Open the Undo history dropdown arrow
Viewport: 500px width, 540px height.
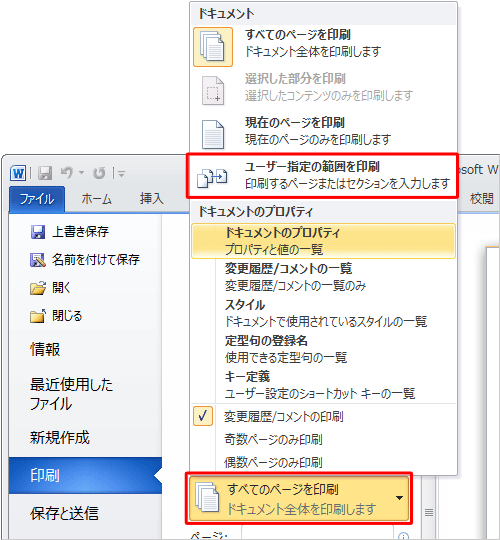pyautogui.click(x=82, y=172)
